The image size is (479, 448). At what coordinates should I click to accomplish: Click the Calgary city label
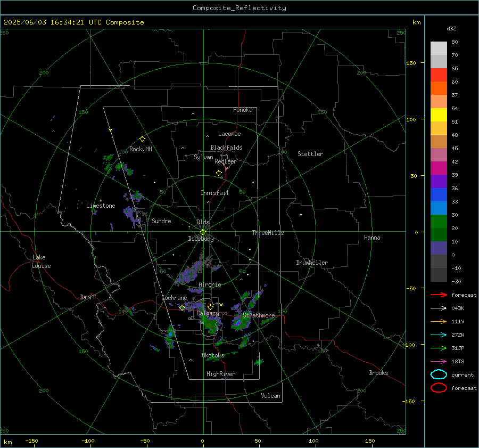208,313
